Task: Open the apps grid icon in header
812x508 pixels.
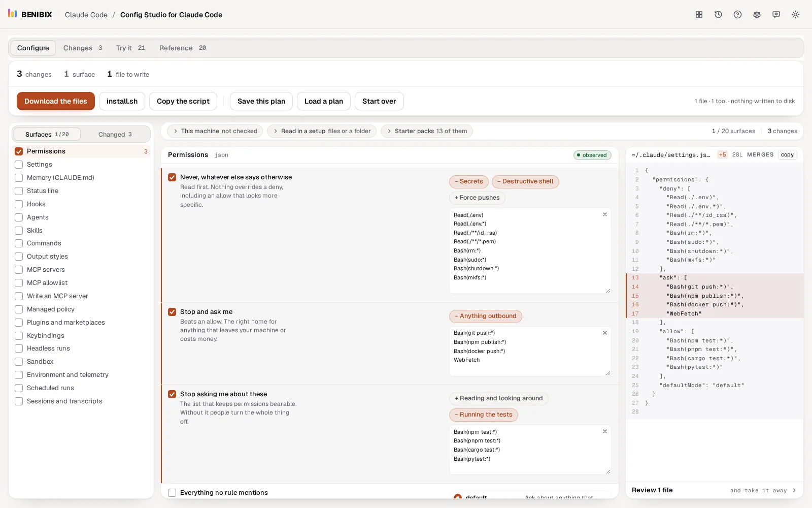Action: pos(699,15)
